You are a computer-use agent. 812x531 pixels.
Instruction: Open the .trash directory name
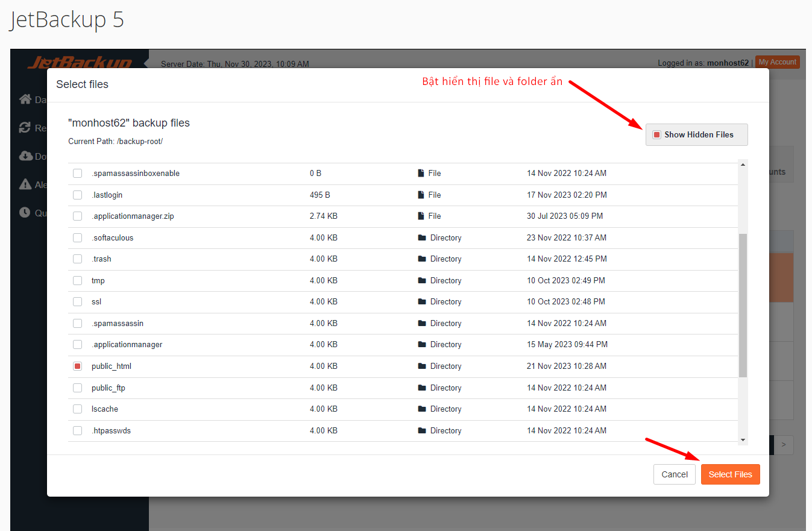click(x=101, y=259)
